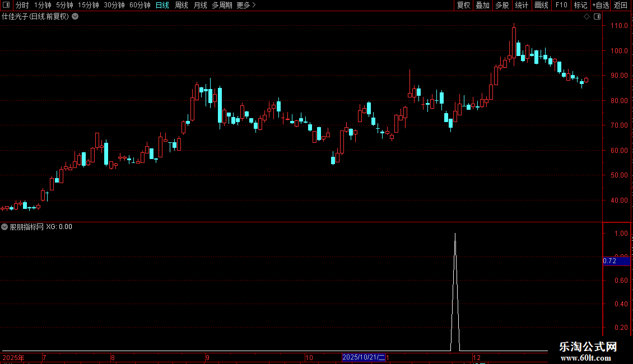Click the month 9 label on the time axis
This screenshot has width=633, height=364.
(207, 358)
